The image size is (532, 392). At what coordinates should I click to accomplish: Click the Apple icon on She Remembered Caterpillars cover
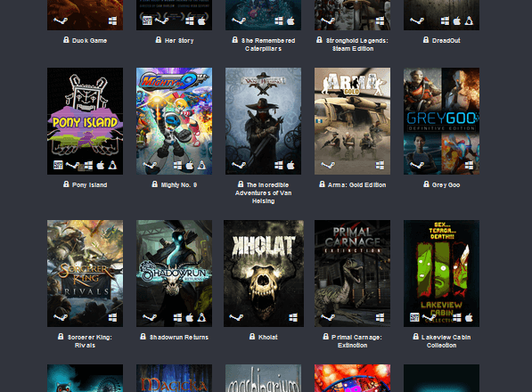point(291,20)
